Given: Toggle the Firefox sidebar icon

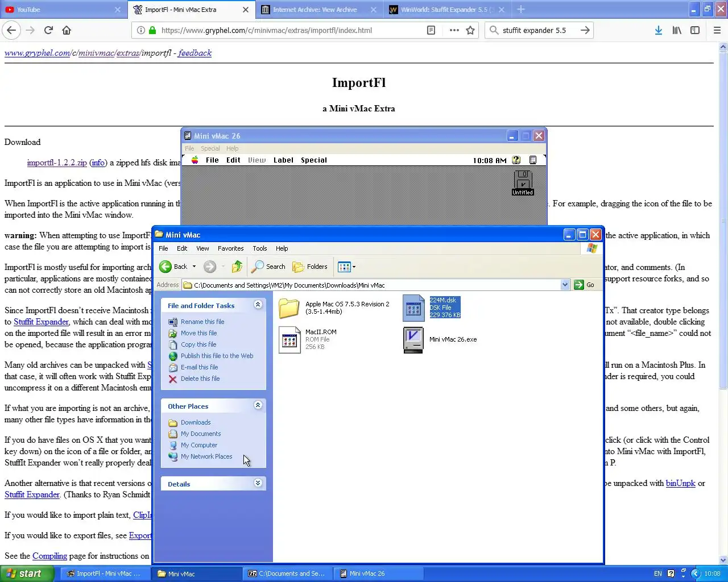Looking at the screenshot, I should point(695,30).
